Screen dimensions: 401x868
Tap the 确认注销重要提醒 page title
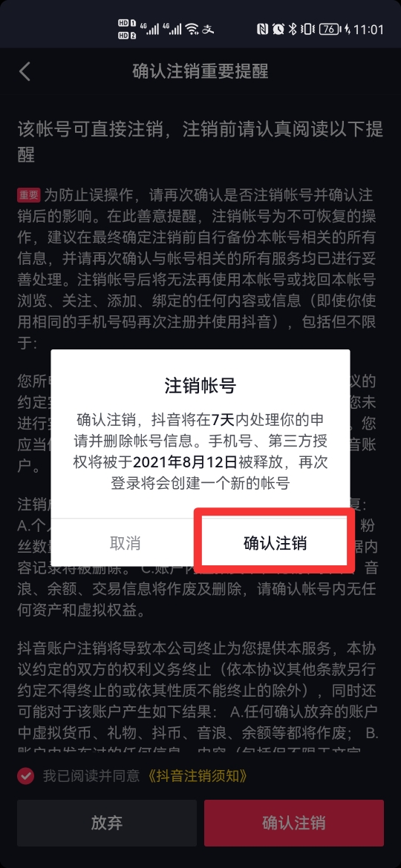point(200,72)
